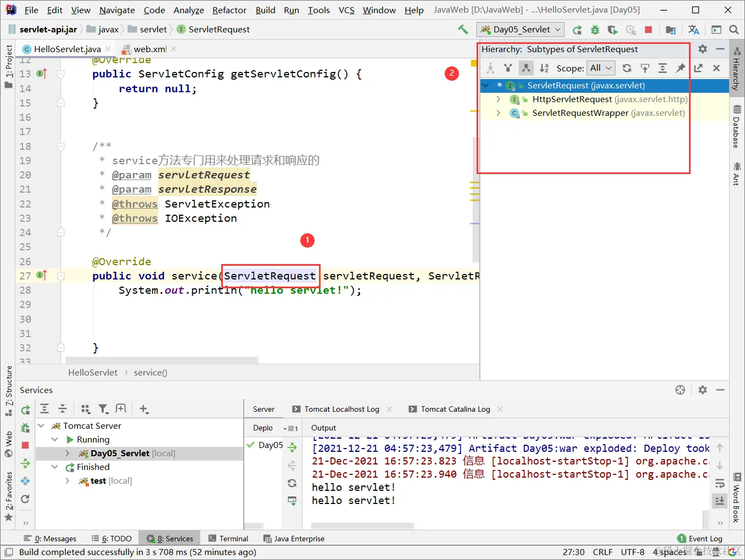Open the Scope dropdown showing All
This screenshot has height=560, width=745.
tap(601, 68)
